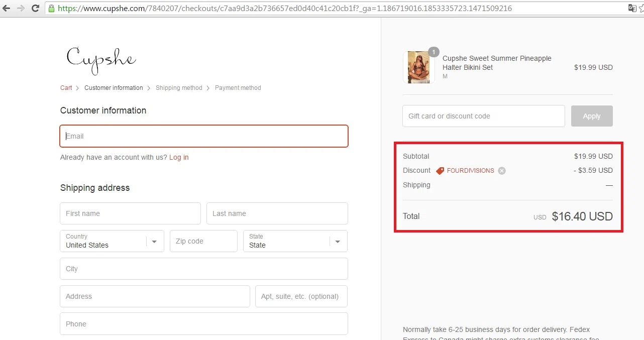
Task: Select Shipping method breadcrumb step
Action: pyautogui.click(x=179, y=88)
